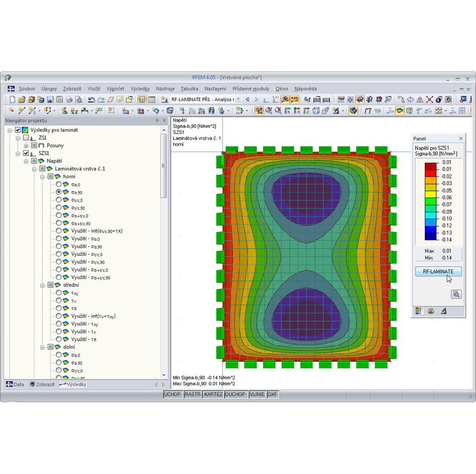The width and height of the screenshot is (476, 474).
Task: Check the ZS1 checkbox
Action: coord(26,138)
